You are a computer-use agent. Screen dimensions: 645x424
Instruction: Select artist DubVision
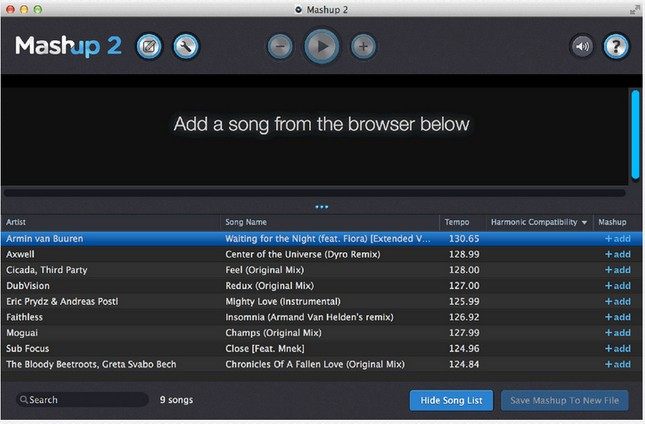[28, 285]
